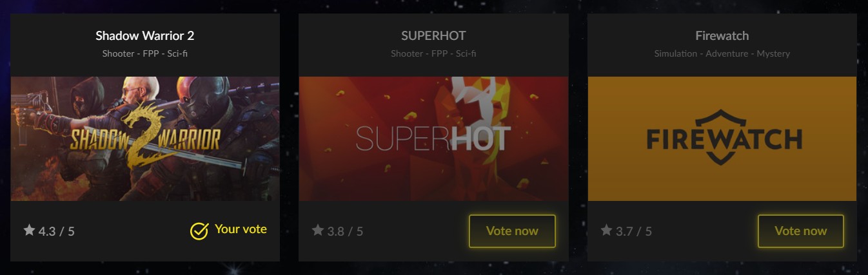Viewport: 868px width, 275px height.
Task: Open the SUPERHOT cover image
Action: point(433,138)
